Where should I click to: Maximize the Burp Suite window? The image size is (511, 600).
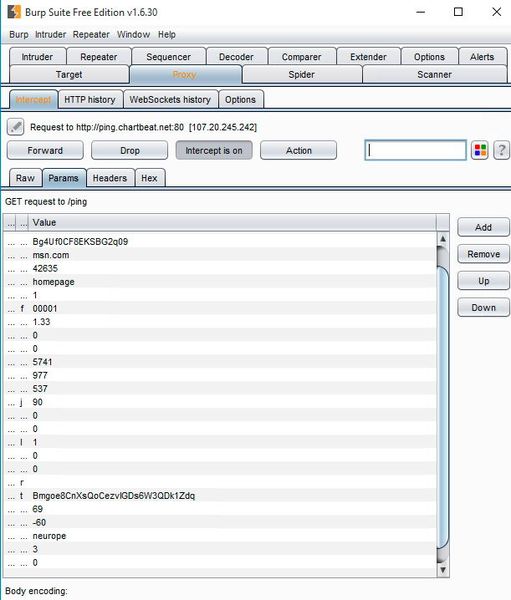458,12
